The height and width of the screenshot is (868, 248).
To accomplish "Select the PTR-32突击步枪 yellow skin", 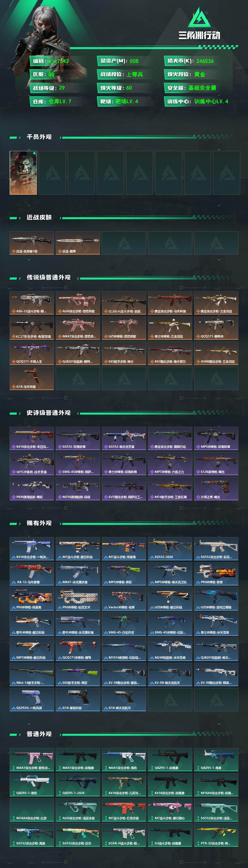I will click(x=216, y=835).
